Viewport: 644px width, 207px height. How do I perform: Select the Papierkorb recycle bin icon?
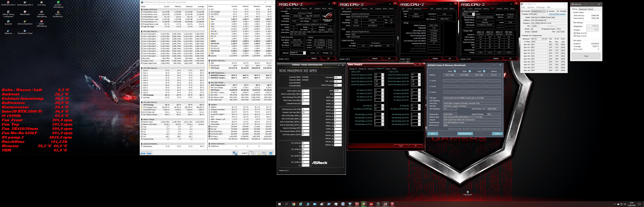click(467, 193)
